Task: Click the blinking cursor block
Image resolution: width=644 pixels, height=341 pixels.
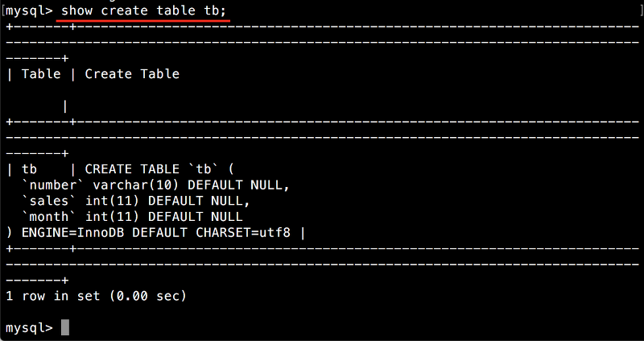Action: 65,328
